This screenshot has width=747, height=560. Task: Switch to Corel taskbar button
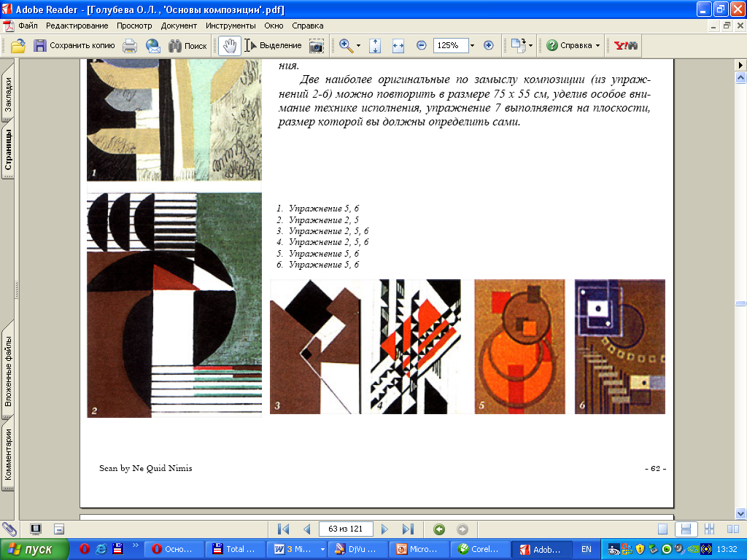480,549
